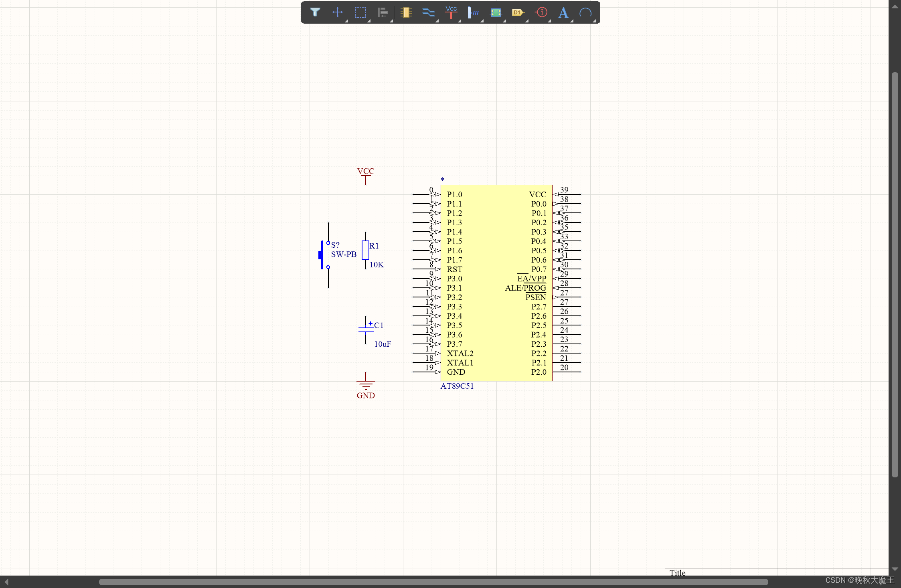Click the vertical scrollbar down arrow
This screenshot has width=901, height=588.
[895, 569]
